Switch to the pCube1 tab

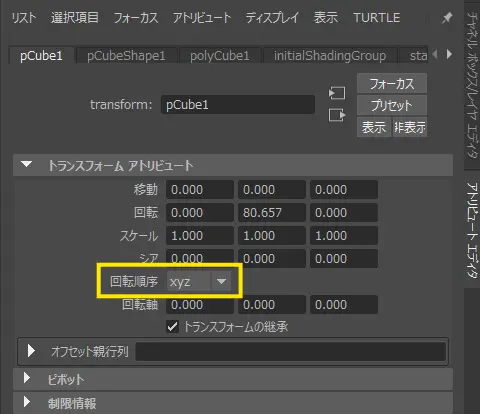(41, 55)
